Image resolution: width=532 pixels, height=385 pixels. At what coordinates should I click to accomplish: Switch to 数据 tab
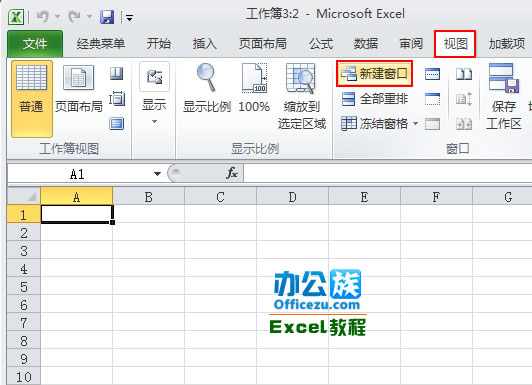366,44
